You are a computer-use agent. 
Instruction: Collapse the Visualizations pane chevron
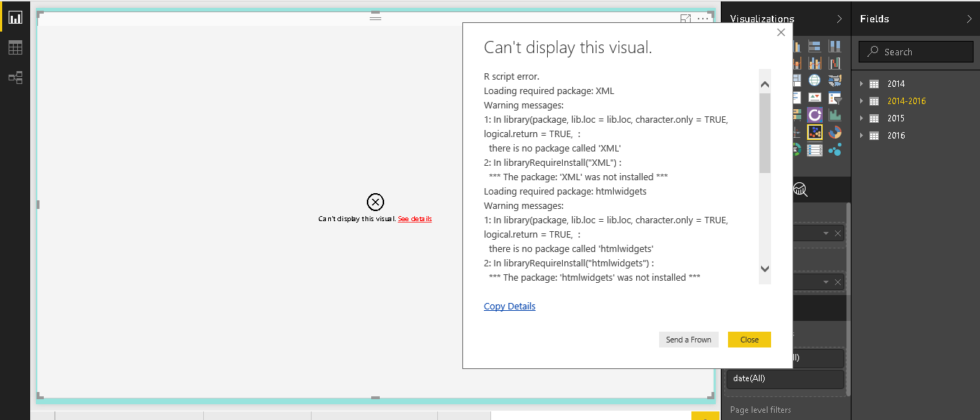(839, 19)
